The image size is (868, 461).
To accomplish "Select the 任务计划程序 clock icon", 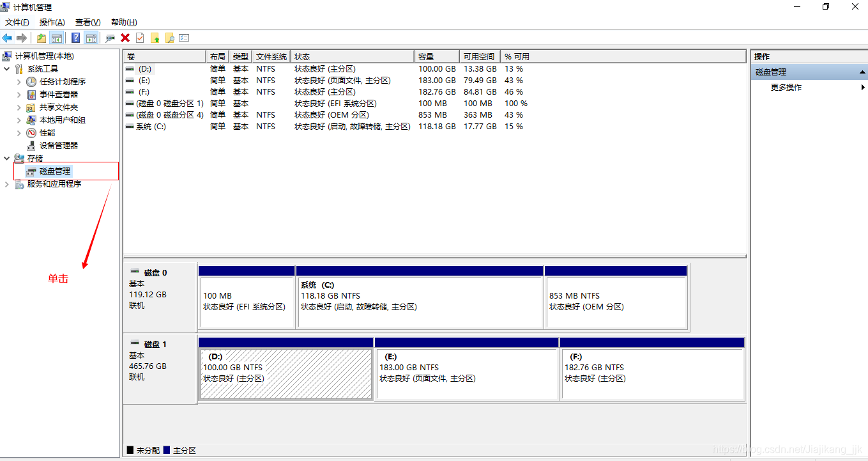I will [x=31, y=82].
